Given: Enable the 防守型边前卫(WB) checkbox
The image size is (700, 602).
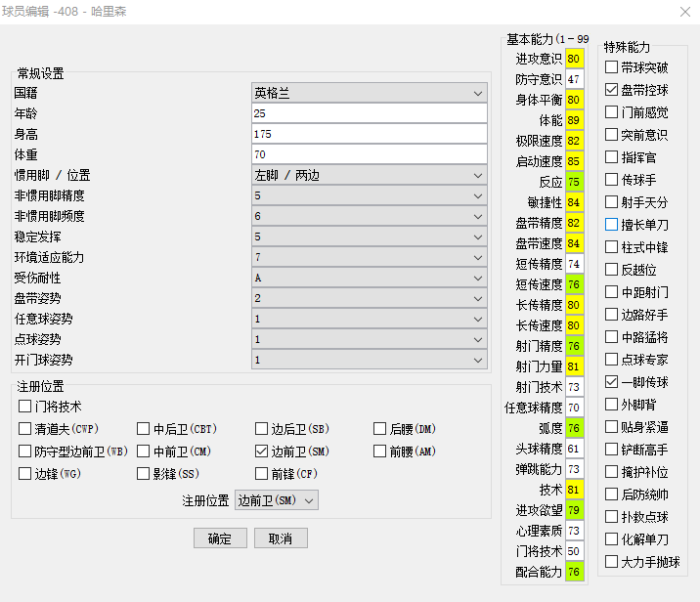Looking at the screenshot, I should pyautogui.click(x=25, y=451).
